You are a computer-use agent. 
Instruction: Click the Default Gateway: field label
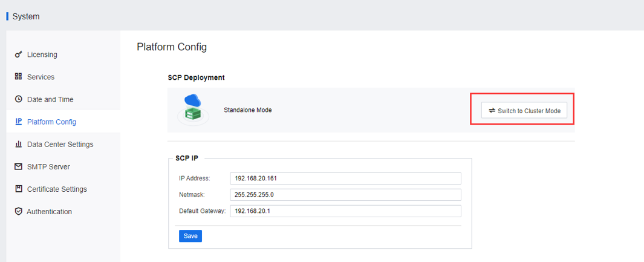203,211
